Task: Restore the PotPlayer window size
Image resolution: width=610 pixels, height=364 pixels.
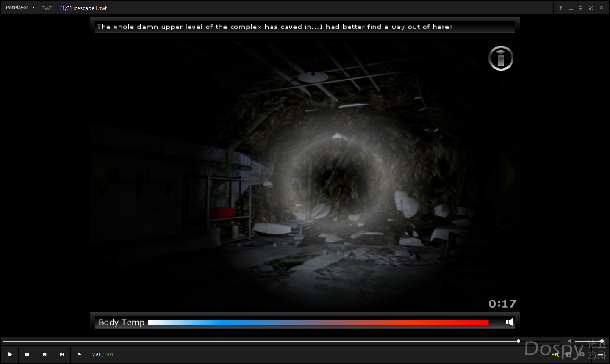Action: tap(581, 8)
